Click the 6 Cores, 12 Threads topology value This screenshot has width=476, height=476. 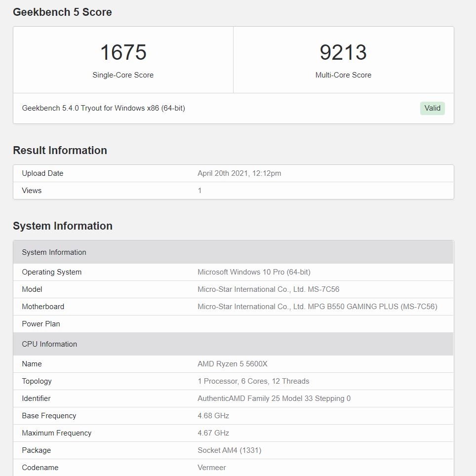(253, 381)
